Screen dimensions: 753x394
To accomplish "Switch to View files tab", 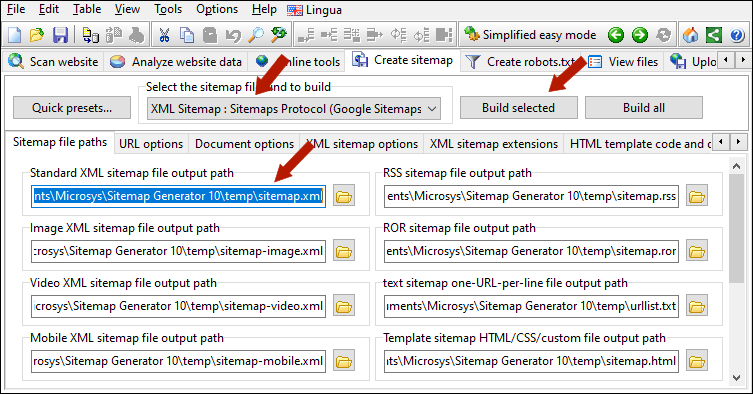I will (623, 62).
